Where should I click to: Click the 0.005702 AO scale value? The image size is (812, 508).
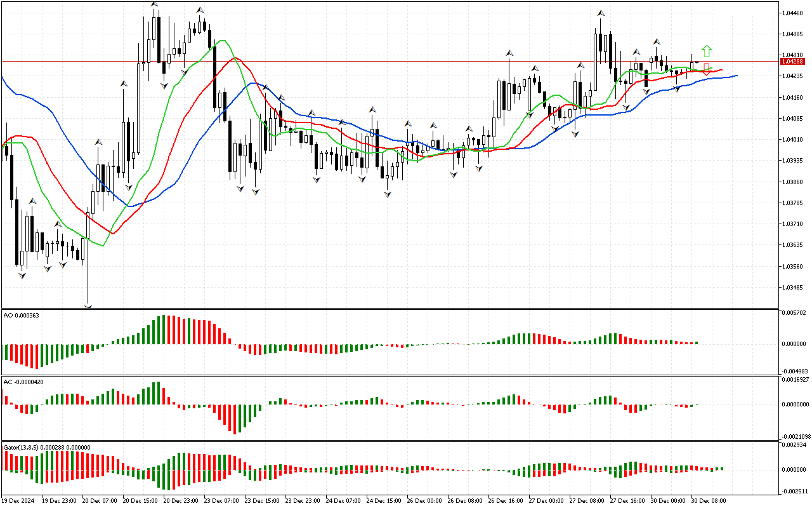(794, 313)
